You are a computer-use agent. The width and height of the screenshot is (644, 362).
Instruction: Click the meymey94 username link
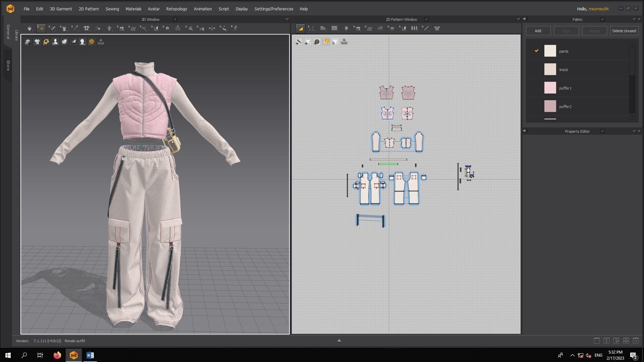tap(598, 9)
